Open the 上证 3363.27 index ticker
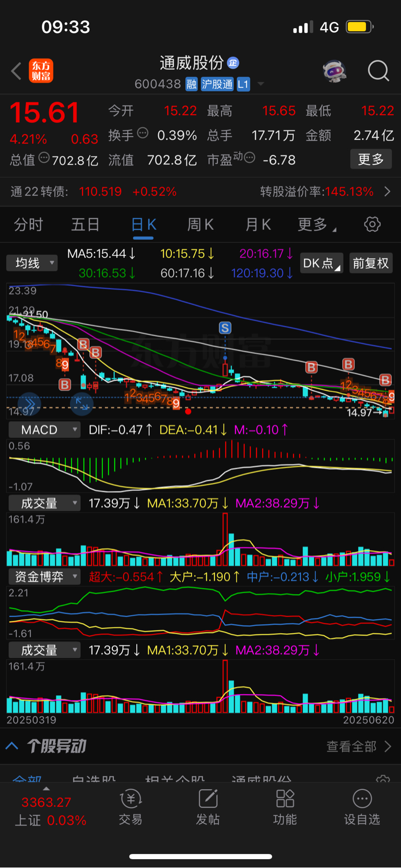 (50, 811)
